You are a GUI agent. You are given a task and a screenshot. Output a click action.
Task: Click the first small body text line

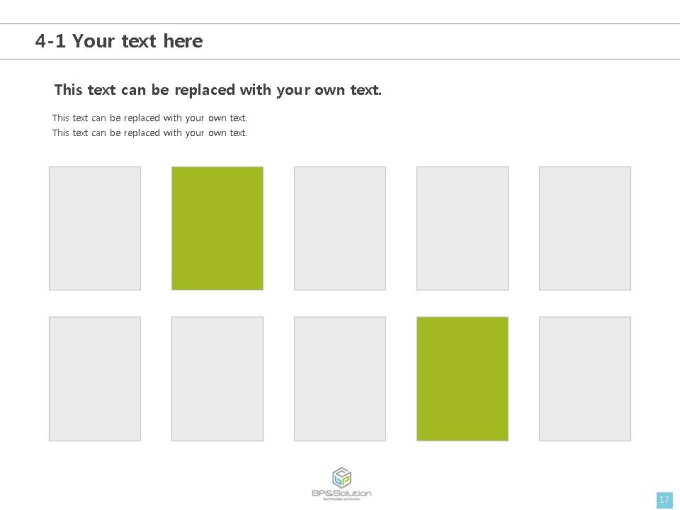pos(150,118)
